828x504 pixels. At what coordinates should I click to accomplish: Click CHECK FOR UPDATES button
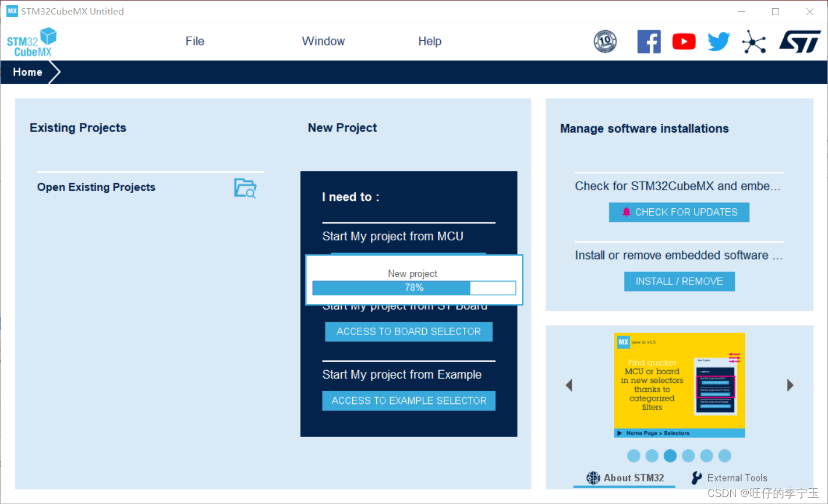[x=679, y=212]
